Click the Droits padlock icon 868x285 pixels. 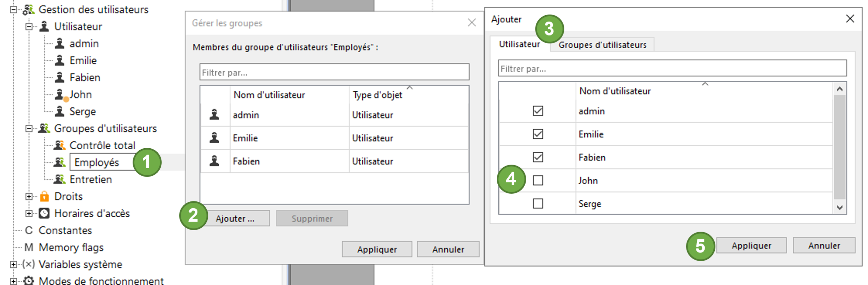tap(44, 196)
